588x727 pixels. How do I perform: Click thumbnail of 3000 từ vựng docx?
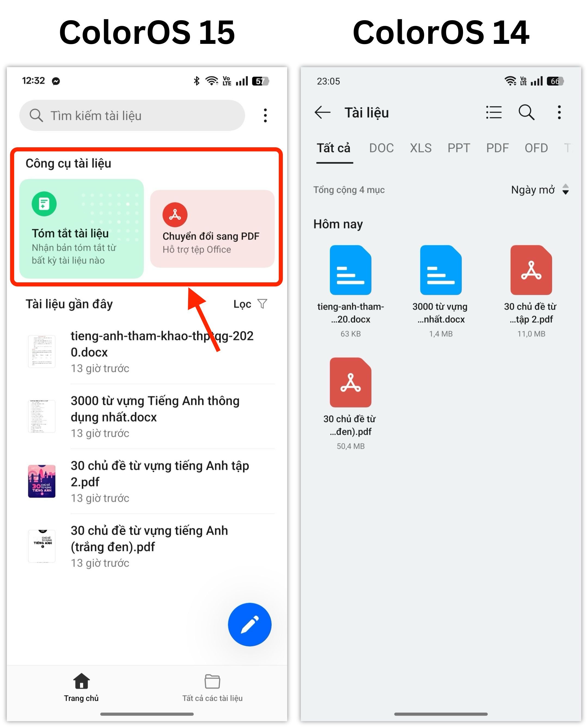click(42, 416)
